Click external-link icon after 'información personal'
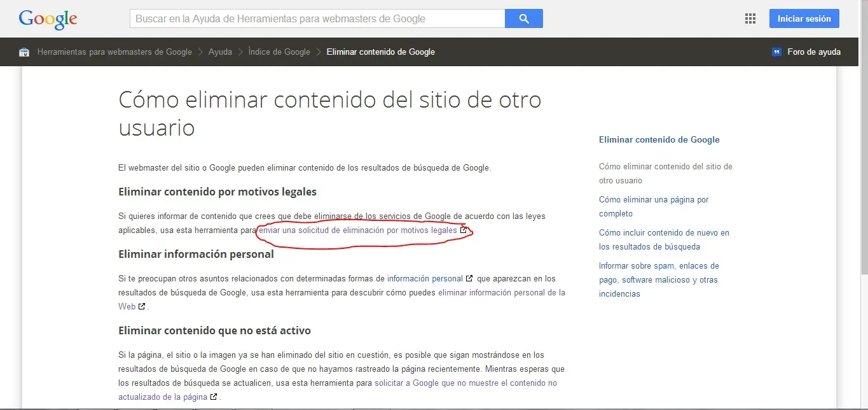This screenshot has width=868, height=410. pos(469,278)
